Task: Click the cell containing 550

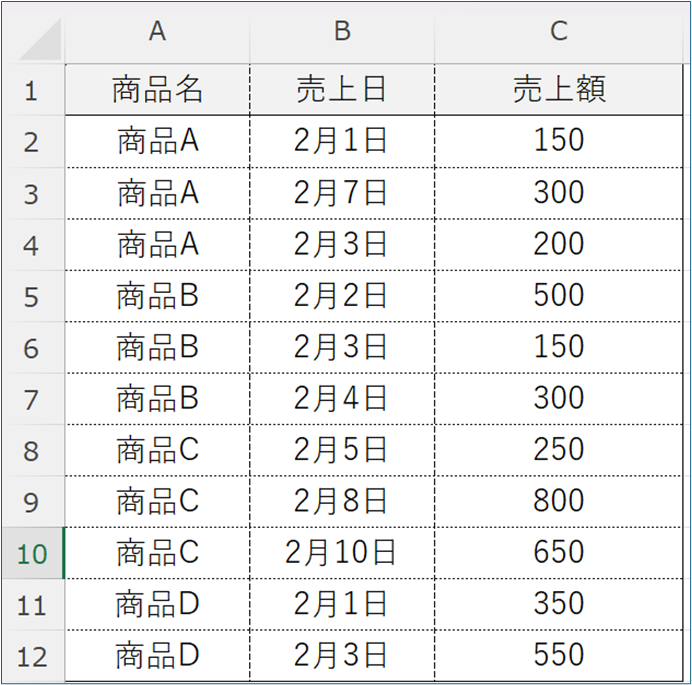Action: pos(558,655)
